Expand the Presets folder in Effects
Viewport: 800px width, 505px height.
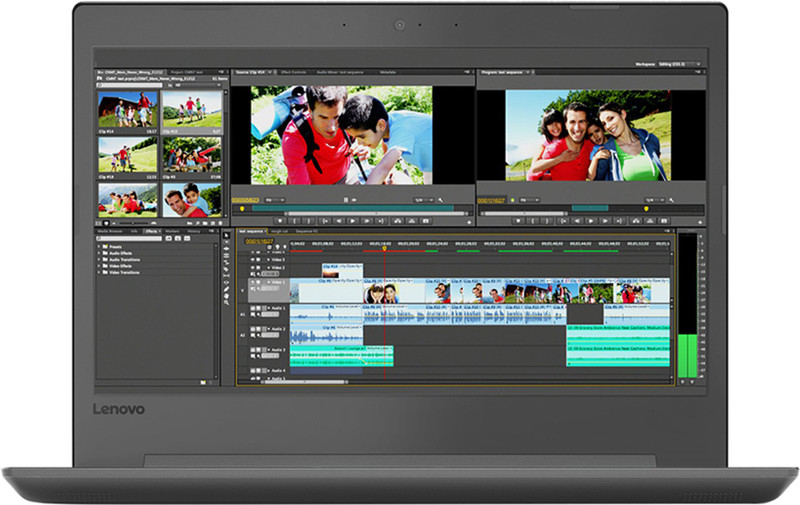coord(100,247)
